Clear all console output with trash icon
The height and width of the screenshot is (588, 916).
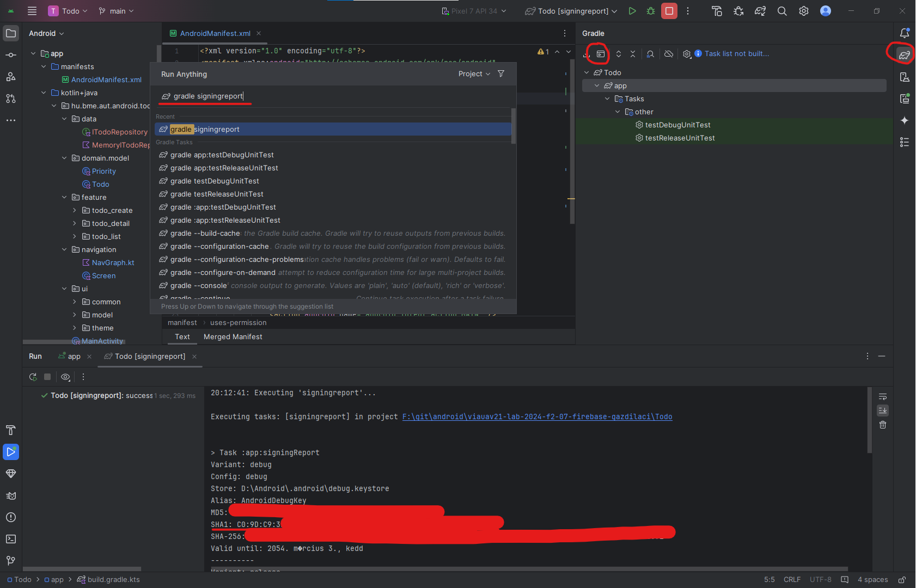coord(883,425)
